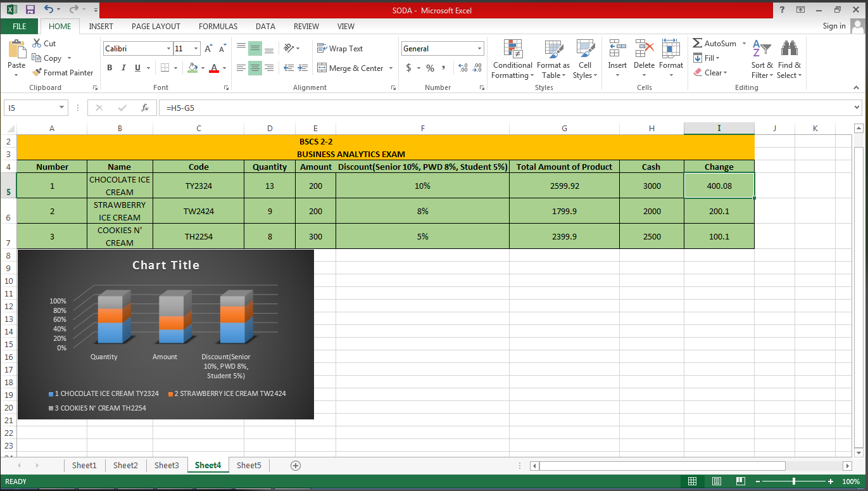Apply the Fill Color paint bucket

tap(193, 68)
